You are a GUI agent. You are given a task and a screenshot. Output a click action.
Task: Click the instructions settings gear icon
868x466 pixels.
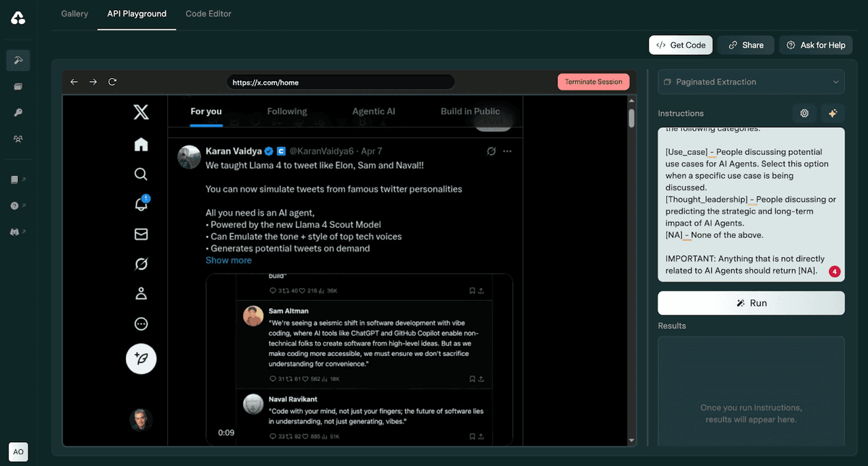click(x=804, y=113)
